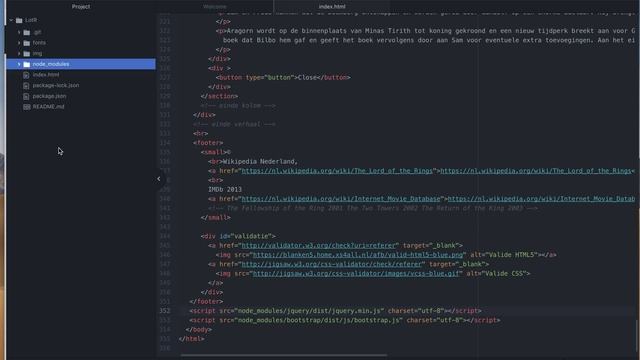Expand the fonts folder arrow
This screenshot has width=640, height=360.
pyautogui.click(x=19, y=42)
